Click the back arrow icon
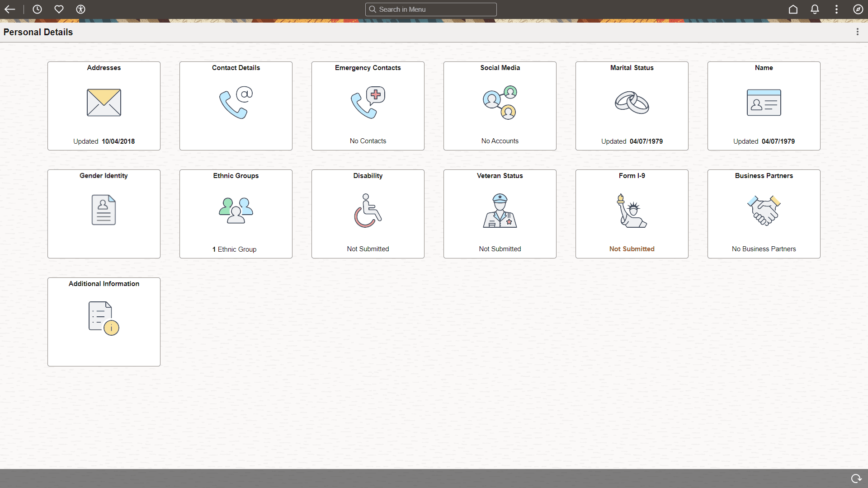 pos(10,9)
